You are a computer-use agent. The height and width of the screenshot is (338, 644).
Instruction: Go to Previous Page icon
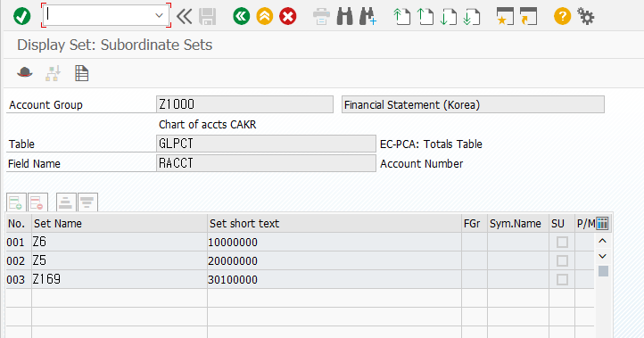coord(425,16)
